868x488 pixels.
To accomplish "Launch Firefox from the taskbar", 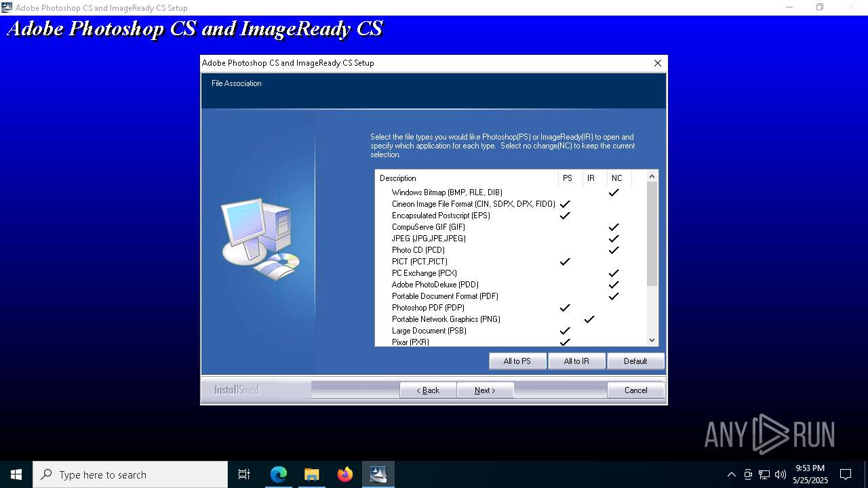I will (345, 474).
